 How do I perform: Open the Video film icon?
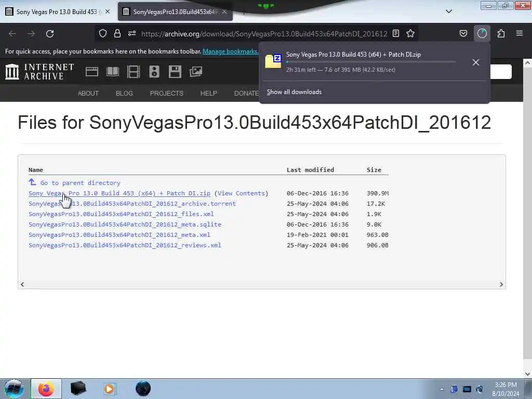click(134, 72)
